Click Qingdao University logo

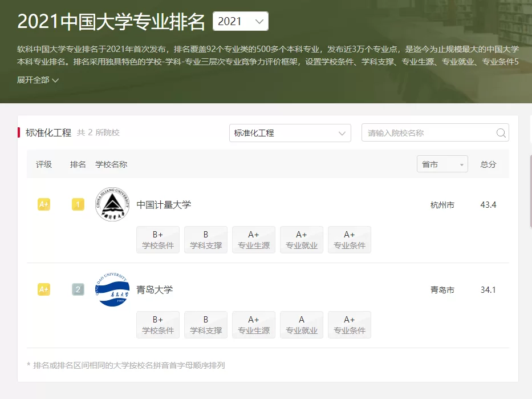[x=112, y=289]
